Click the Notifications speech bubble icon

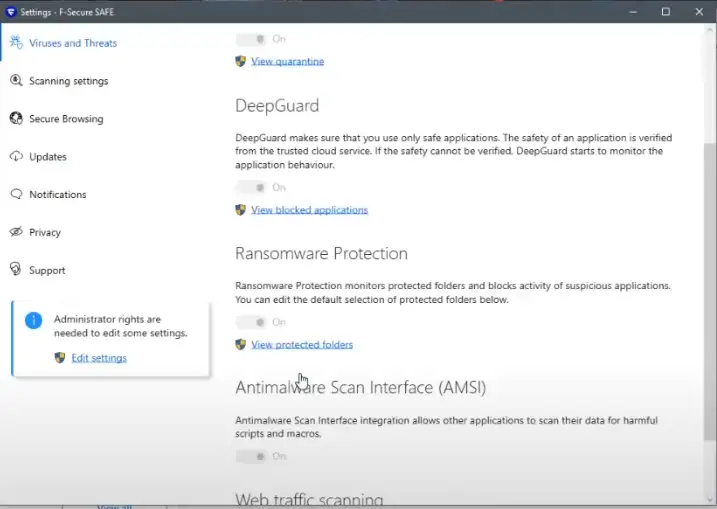click(16, 195)
